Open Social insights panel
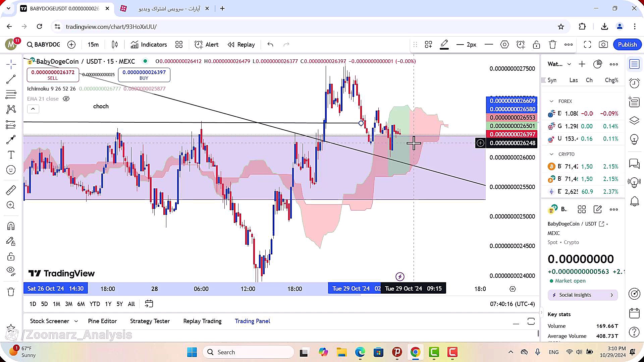This screenshot has width=644, height=362. [583, 295]
